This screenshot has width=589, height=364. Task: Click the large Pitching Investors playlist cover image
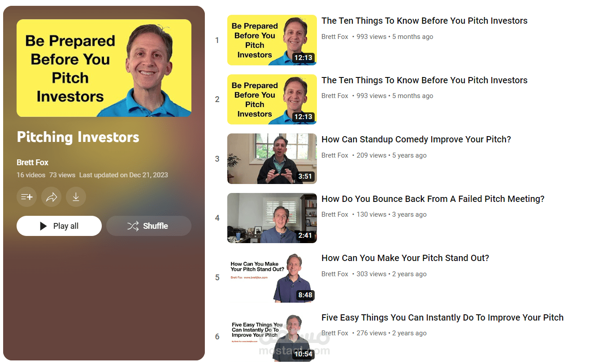[104, 68]
